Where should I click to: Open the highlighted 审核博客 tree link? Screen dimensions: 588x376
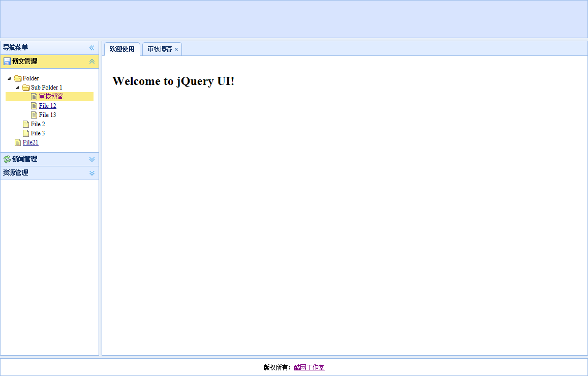coord(52,96)
